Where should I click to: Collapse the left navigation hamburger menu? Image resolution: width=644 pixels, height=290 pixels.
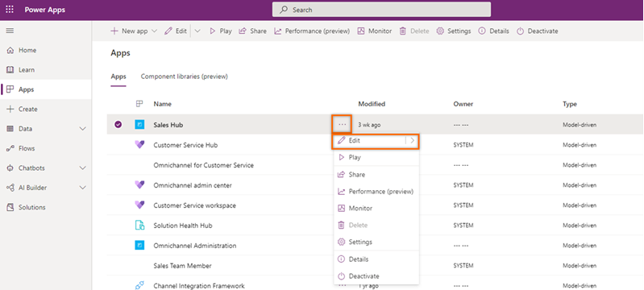(10, 31)
